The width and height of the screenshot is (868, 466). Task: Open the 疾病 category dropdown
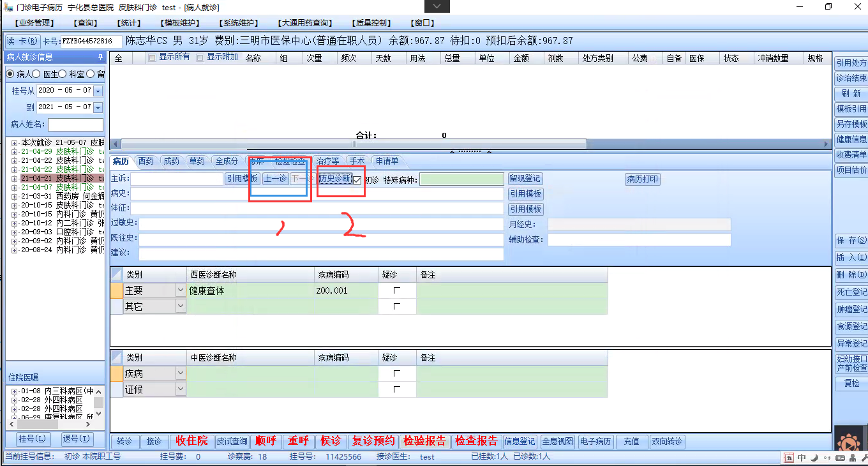tap(181, 373)
